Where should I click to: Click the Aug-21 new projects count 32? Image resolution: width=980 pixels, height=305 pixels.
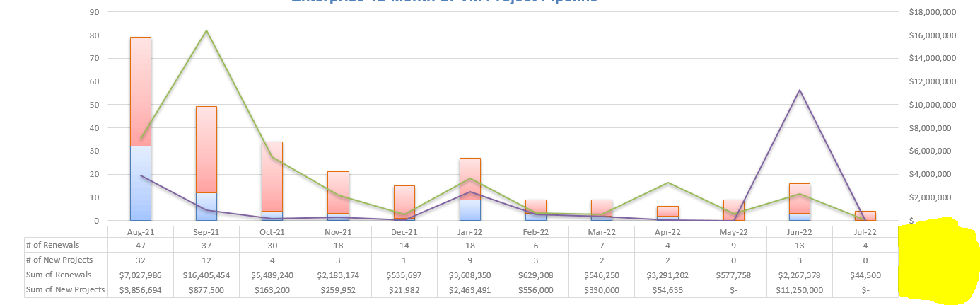tap(141, 260)
